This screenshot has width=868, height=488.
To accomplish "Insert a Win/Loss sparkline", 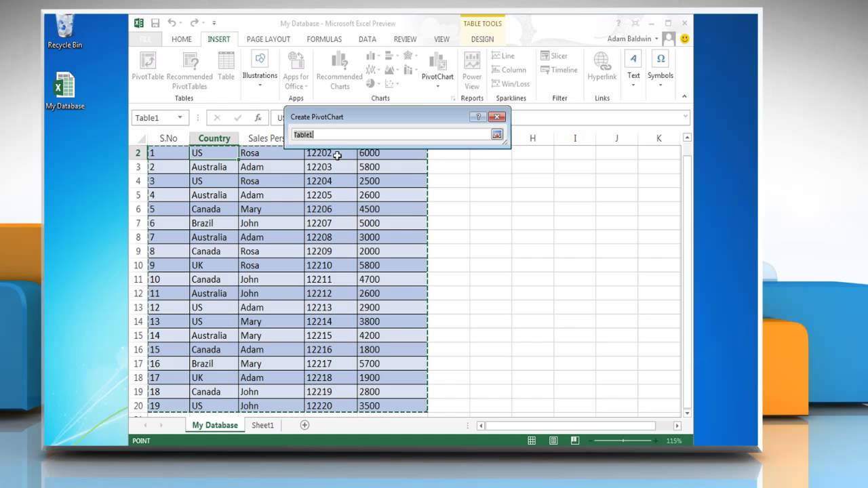I will (511, 84).
